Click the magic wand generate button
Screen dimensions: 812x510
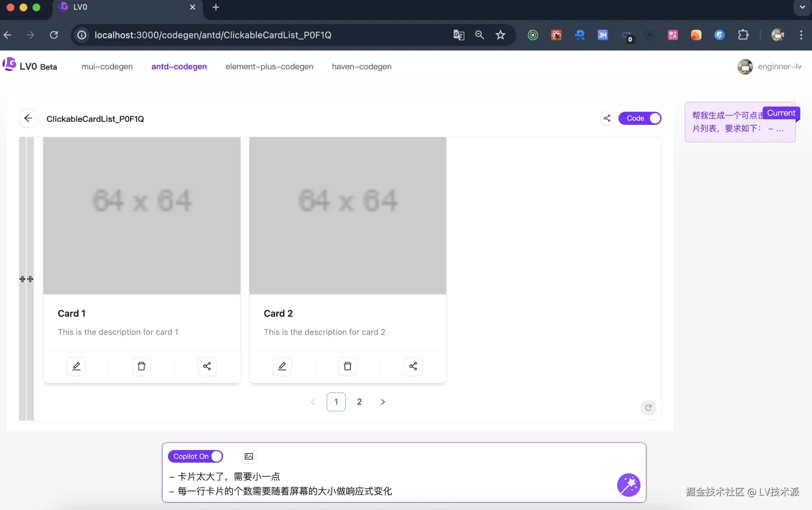tap(628, 485)
